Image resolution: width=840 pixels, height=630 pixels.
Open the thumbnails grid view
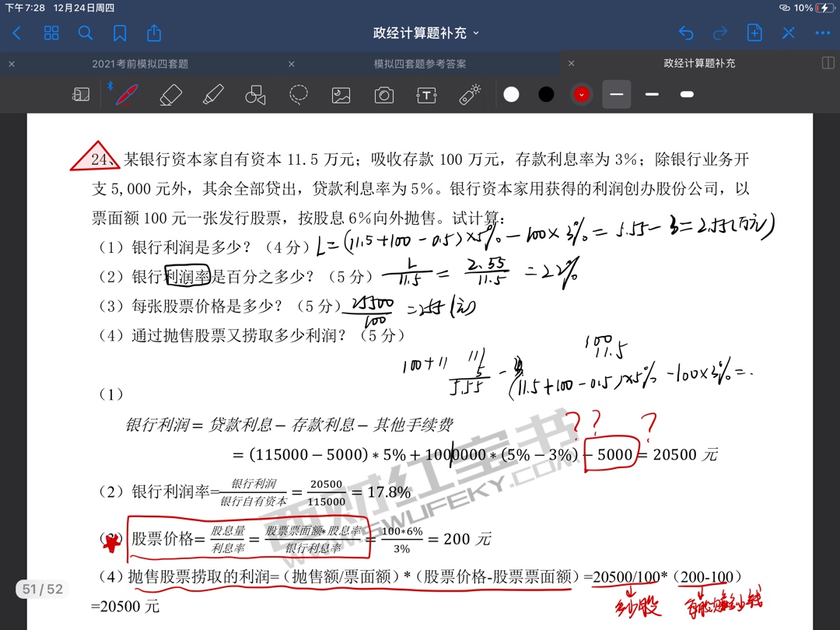click(51, 33)
